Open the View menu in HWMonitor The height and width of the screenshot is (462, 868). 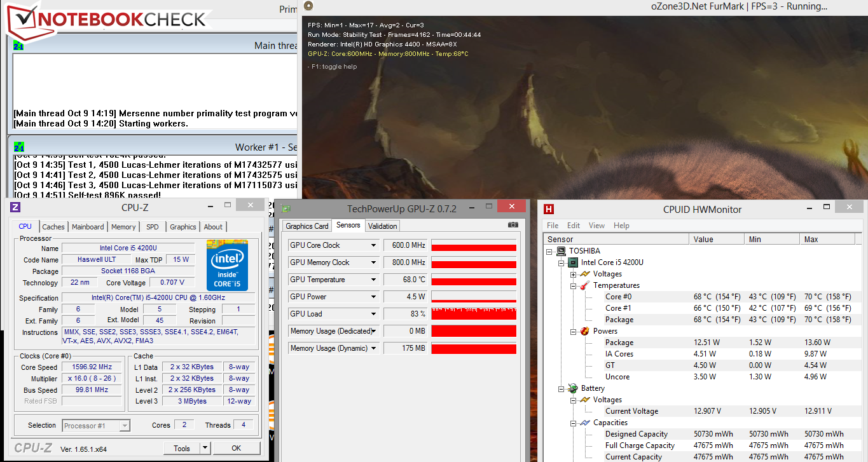click(596, 226)
